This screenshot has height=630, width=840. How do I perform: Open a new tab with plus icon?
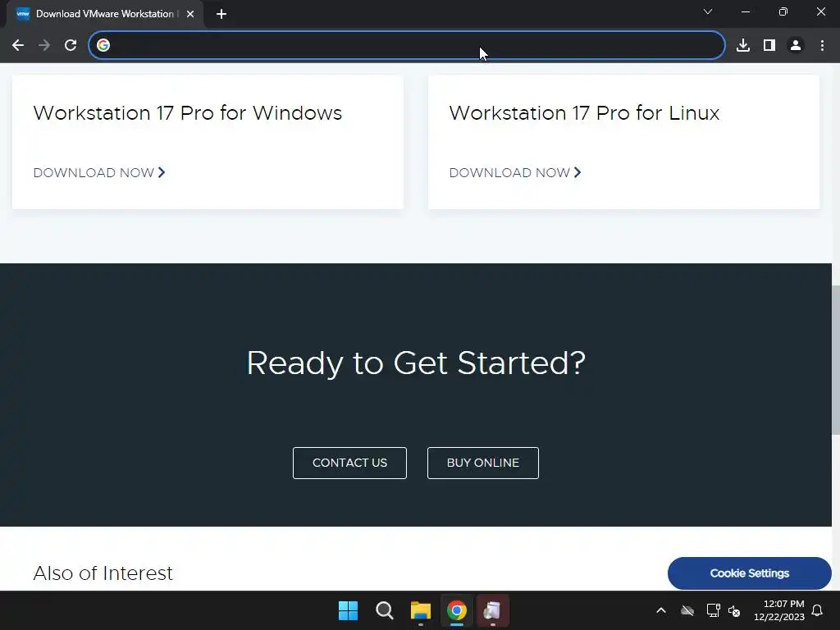tap(221, 14)
